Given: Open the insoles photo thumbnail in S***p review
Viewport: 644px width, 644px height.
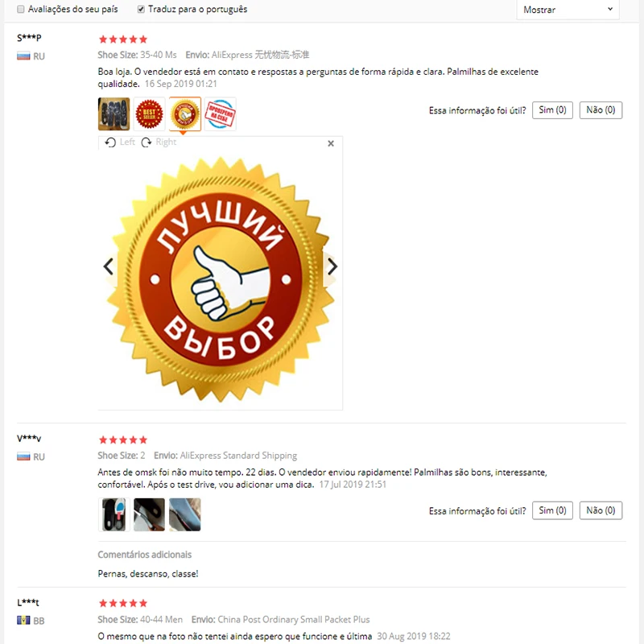Looking at the screenshot, I should click(x=114, y=114).
